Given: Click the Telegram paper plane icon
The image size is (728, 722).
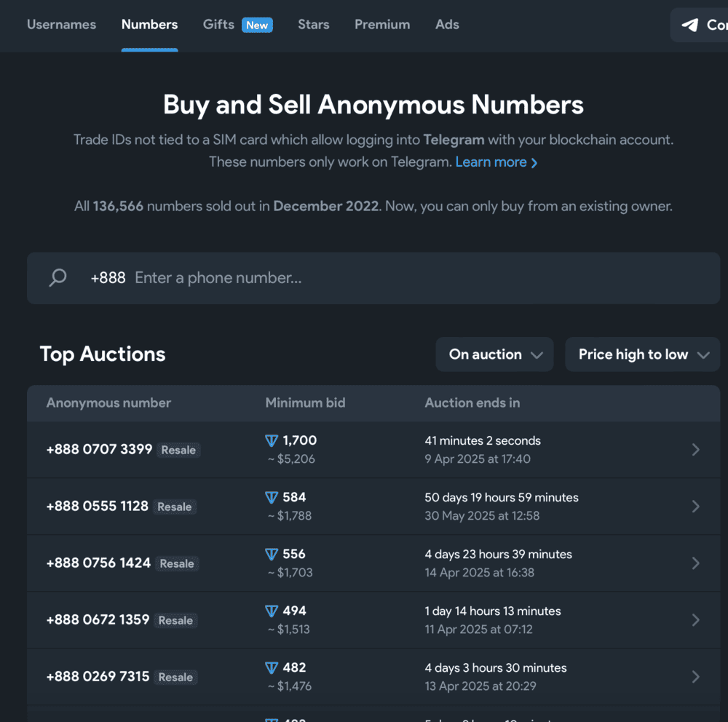Looking at the screenshot, I should tap(690, 25).
